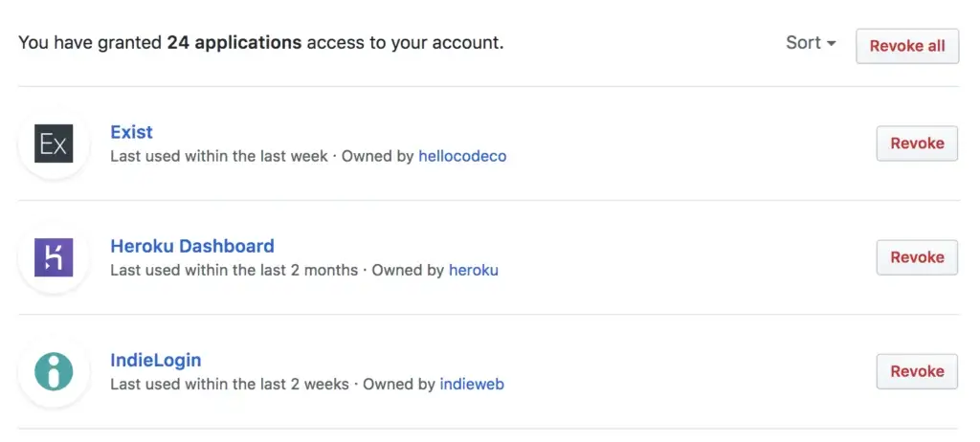Viewport: 980px width, 442px height.
Task: Click the Exist app logo icon
Action: (x=54, y=144)
